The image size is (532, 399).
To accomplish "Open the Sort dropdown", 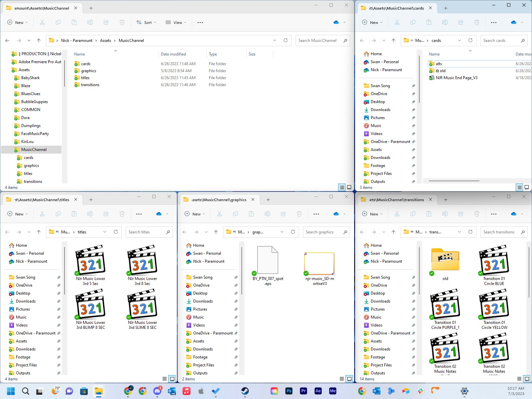I will point(146,22).
